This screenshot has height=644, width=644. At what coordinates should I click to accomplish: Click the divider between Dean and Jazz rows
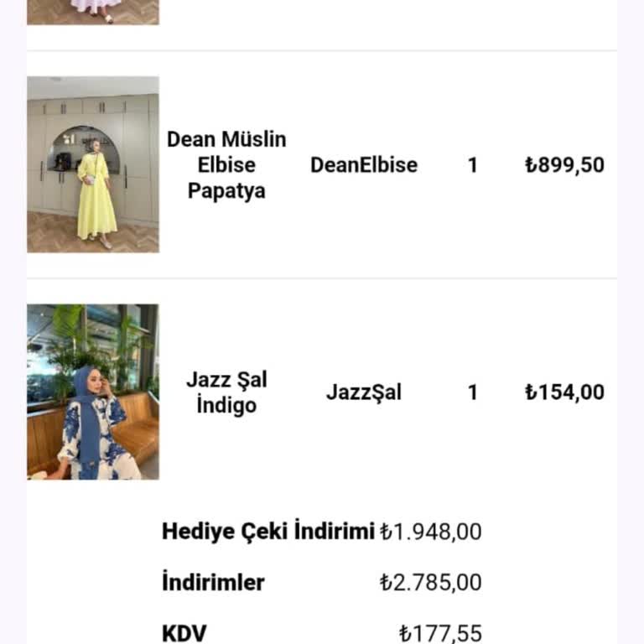[x=322, y=278]
